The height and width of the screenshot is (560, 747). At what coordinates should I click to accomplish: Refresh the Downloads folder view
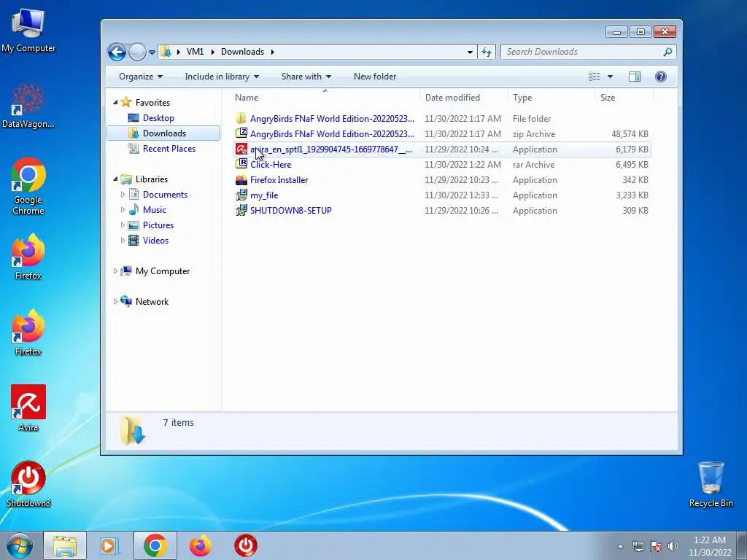tap(487, 52)
